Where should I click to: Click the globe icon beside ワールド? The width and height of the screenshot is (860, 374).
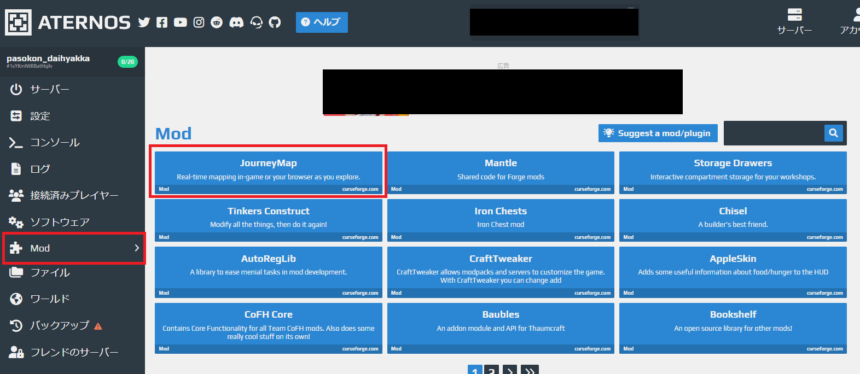tap(16, 299)
